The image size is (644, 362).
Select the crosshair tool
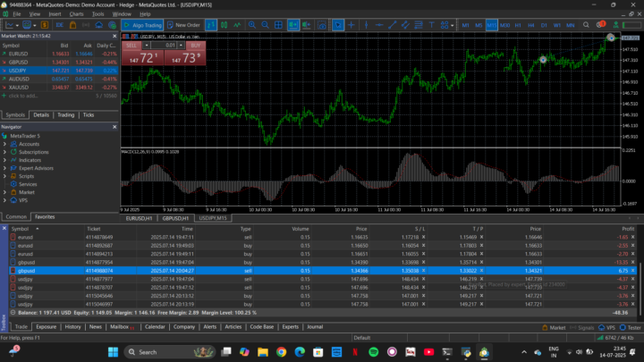(352, 25)
